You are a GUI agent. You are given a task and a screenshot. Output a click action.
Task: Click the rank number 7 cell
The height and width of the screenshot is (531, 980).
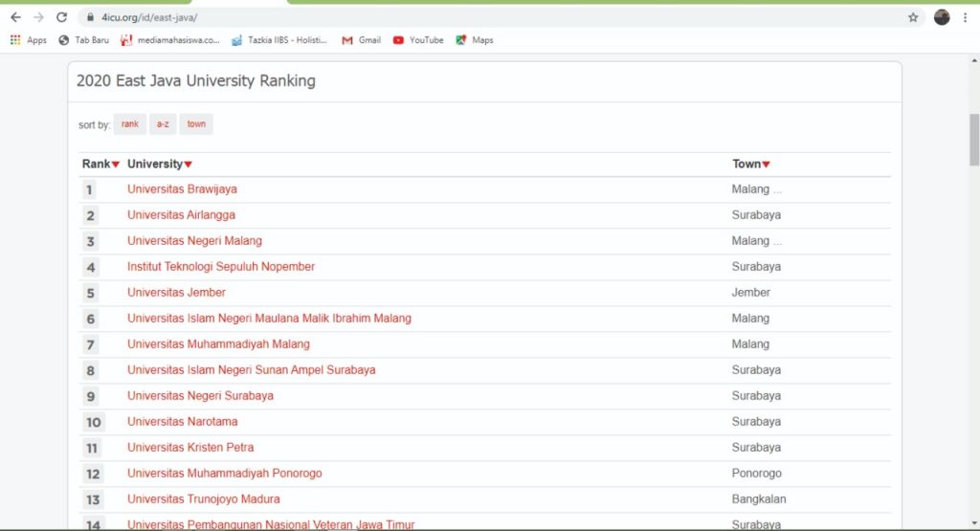90,344
